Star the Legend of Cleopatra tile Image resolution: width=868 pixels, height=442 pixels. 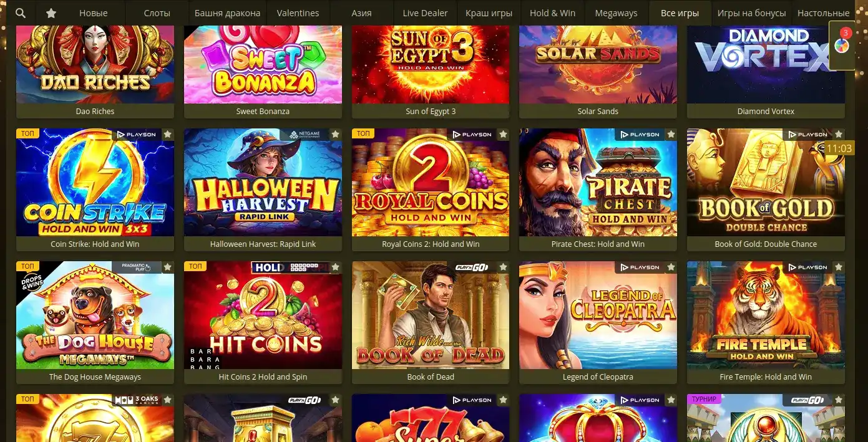click(671, 267)
